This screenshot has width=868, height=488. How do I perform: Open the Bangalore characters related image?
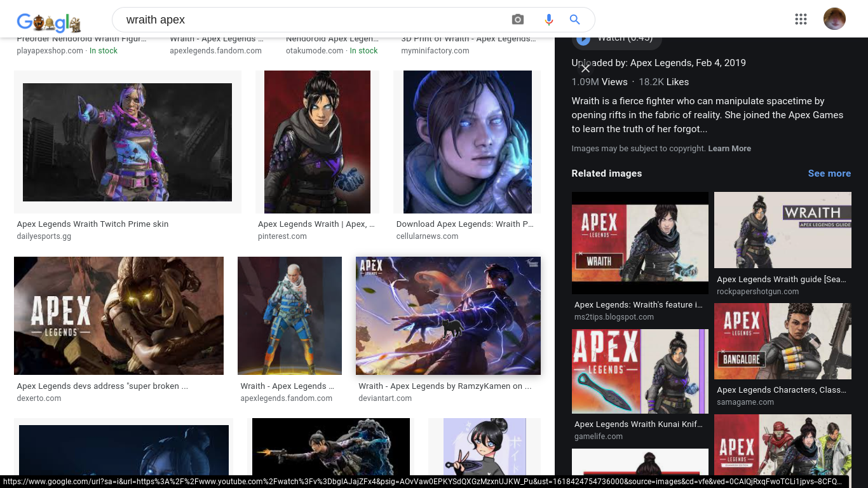783,341
